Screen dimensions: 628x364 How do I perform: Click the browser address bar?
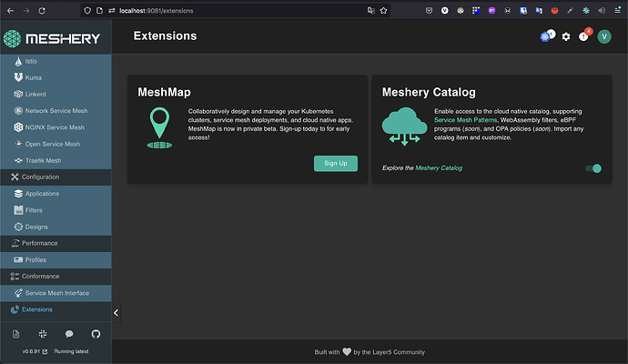(240, 11)
